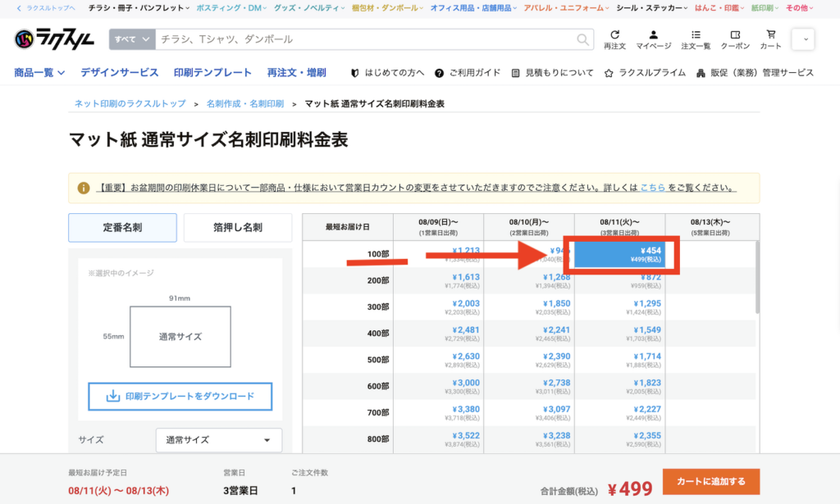Click breadcrumb ネット印刷のラクスルトップ
The width and height of the screenshot is (840, 504).
coord(130,104)
